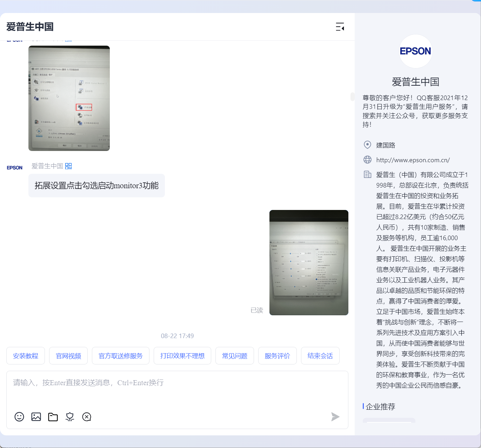
Task: End chat via 结束会话 button
Action: click(x=320, y=356)
